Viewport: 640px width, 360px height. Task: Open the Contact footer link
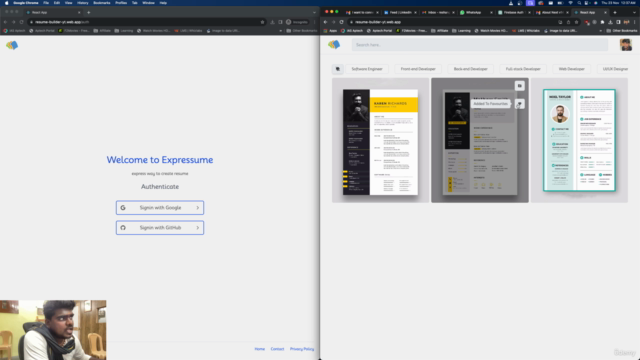pos(277,349)
